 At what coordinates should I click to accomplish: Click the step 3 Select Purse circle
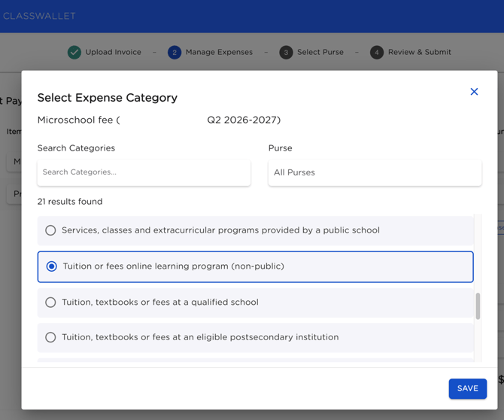[286, 52]
